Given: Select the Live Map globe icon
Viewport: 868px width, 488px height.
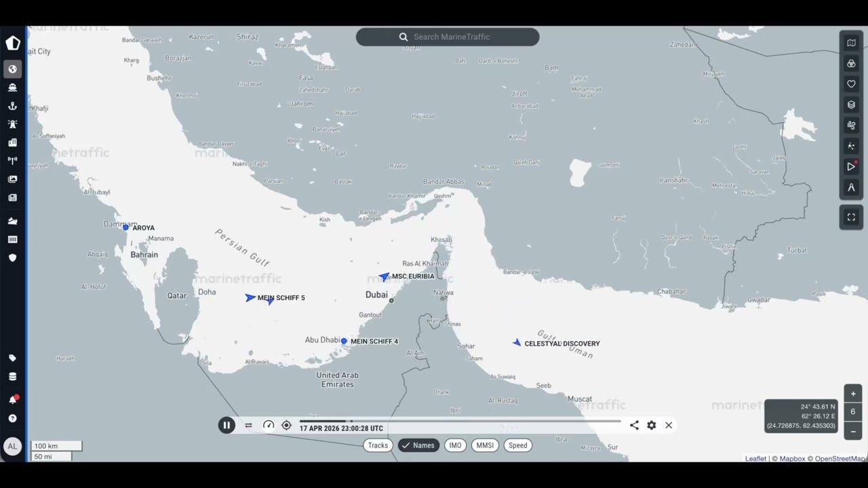Looking at the screenshot, I should pyautogui.click(x=12, y=69).
